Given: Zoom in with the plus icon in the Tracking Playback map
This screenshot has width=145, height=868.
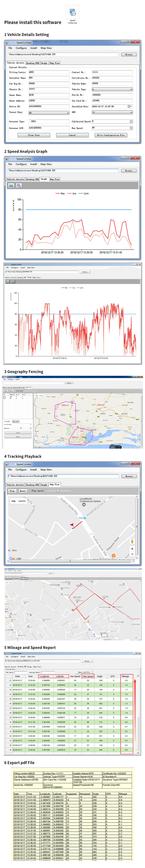Looking at the screenshot, I should [132, 549].
